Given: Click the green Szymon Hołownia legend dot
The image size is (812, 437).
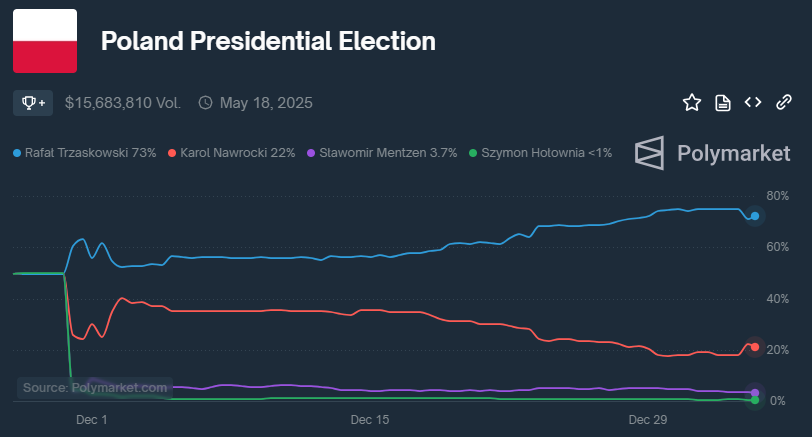Looking at the screenshot, I should [x=473, y=153].
